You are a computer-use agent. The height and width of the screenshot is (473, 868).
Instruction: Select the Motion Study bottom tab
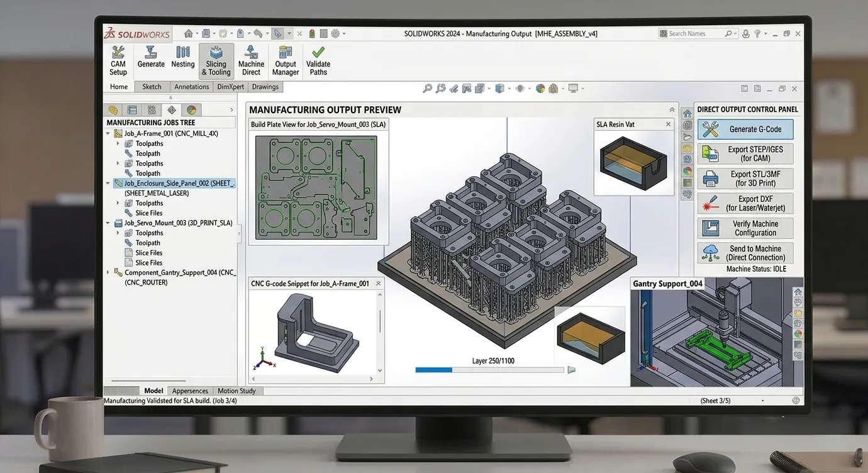tap(236, 391)
